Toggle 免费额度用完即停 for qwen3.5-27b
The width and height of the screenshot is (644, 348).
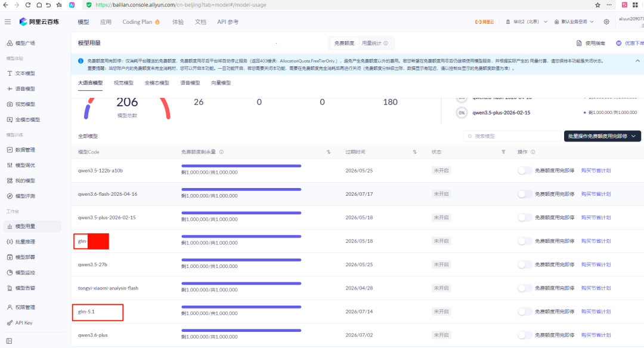tap(525, 264)
